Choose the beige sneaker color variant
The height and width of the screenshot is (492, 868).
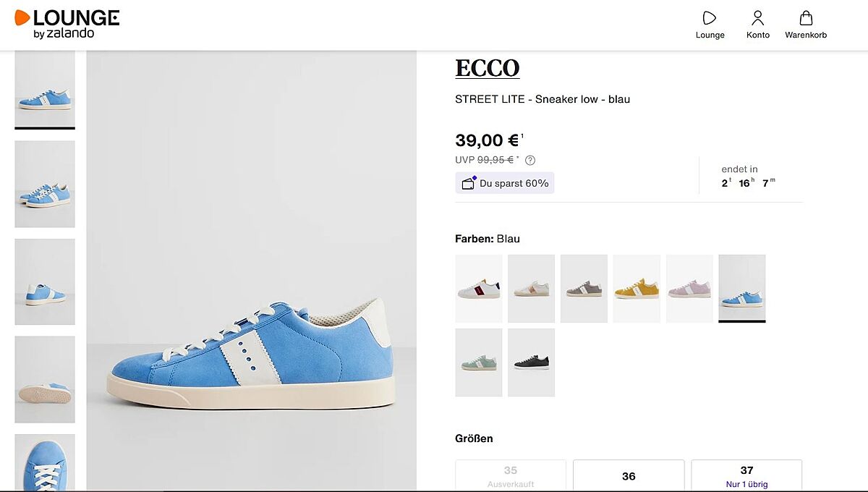(x=531, y=289)
